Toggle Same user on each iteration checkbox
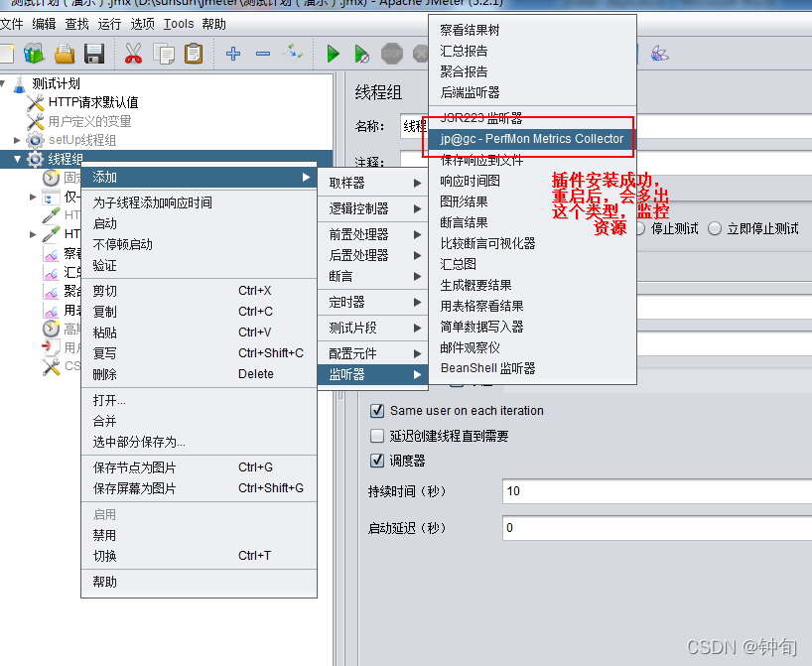This screenshot has width=812, height=666. (377, 411)
